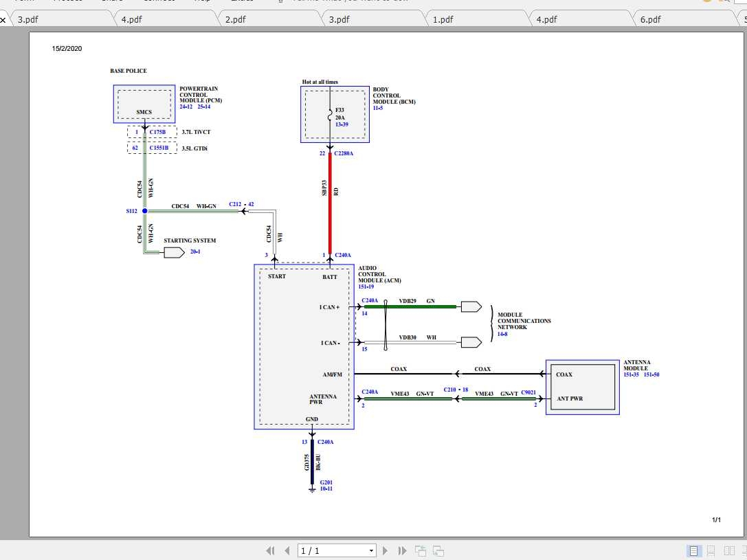Screen dimensions: 747x560
Task: Open Module Communications Network 14-8 link
Action: (502, 334)
